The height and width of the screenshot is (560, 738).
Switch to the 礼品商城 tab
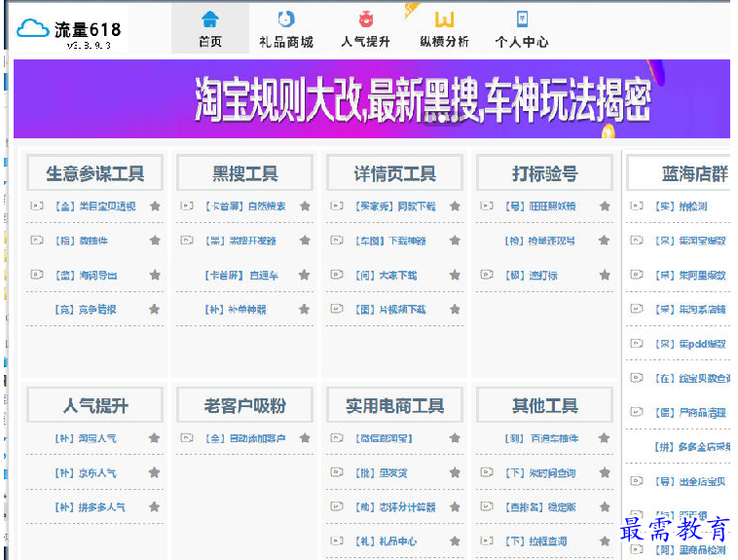pos(286,28)
